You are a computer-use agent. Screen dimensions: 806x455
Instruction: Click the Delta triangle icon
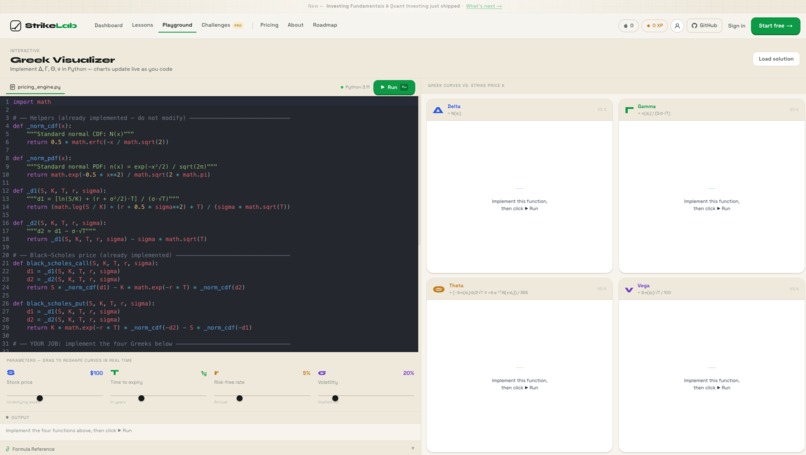pyautogui.click(x=438, y=110)
